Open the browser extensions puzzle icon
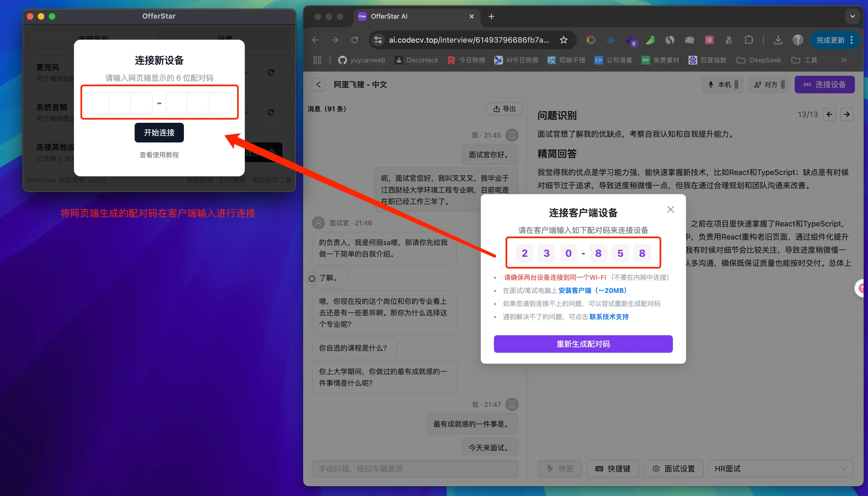Image resolution: width=868 pixels, height=496 pixels. (749, 40)
